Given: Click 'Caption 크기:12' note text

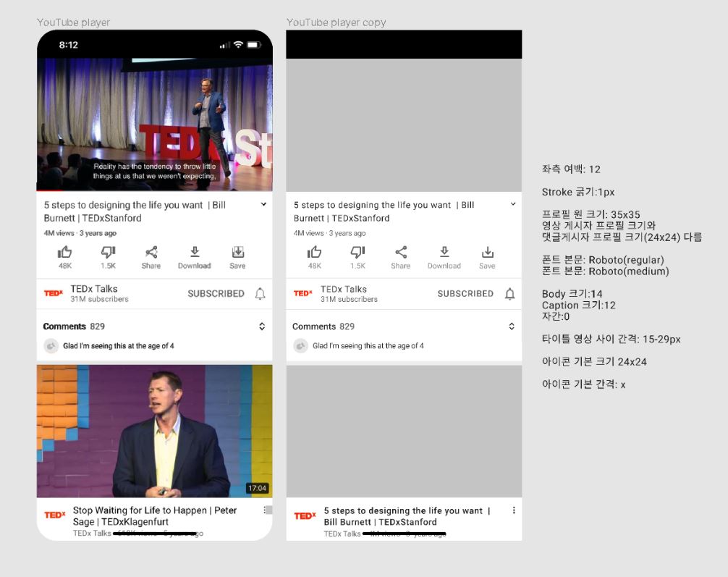Looking at the screenshot, I should [578, 306].
